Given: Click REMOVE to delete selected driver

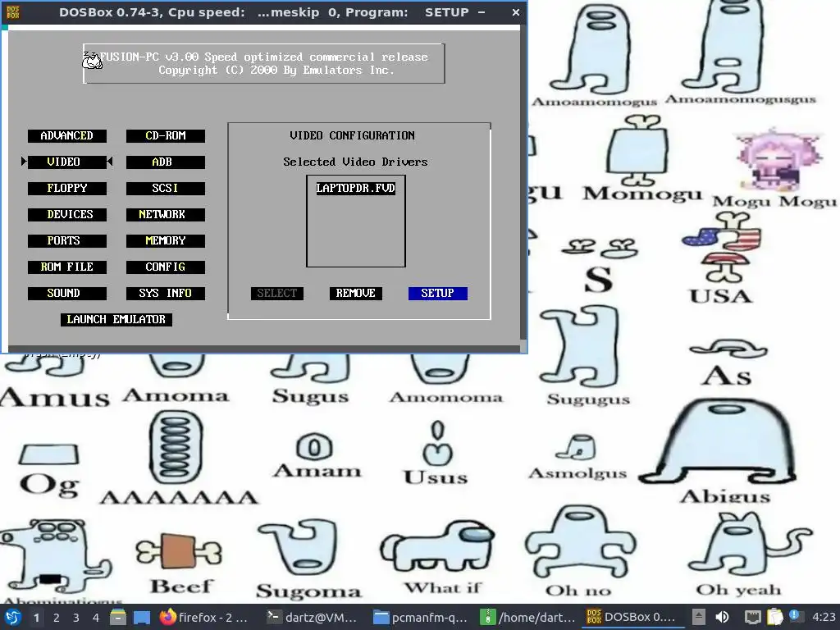Looking at the screenshot, I should [356, 294].
